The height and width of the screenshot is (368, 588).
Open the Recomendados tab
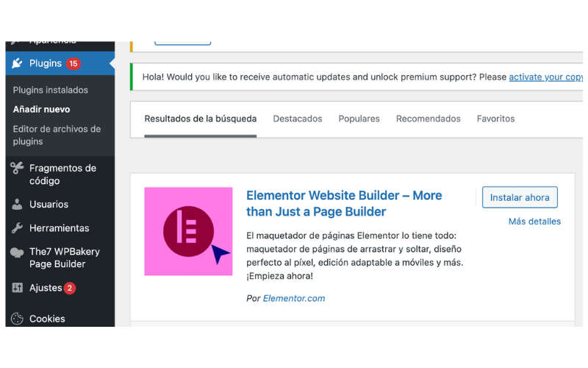tap(428, 118)
